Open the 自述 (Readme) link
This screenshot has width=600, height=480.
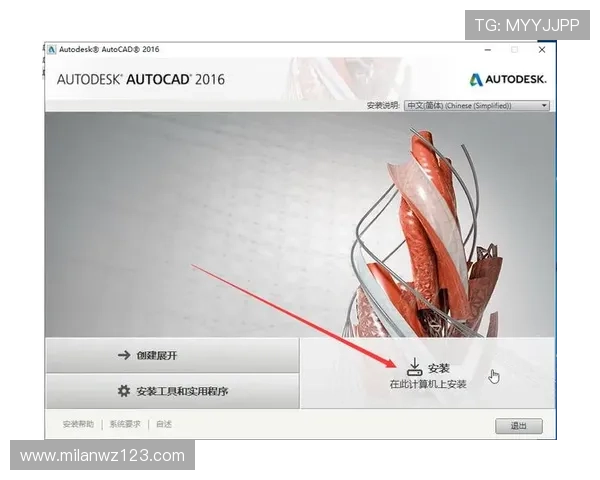163,424
